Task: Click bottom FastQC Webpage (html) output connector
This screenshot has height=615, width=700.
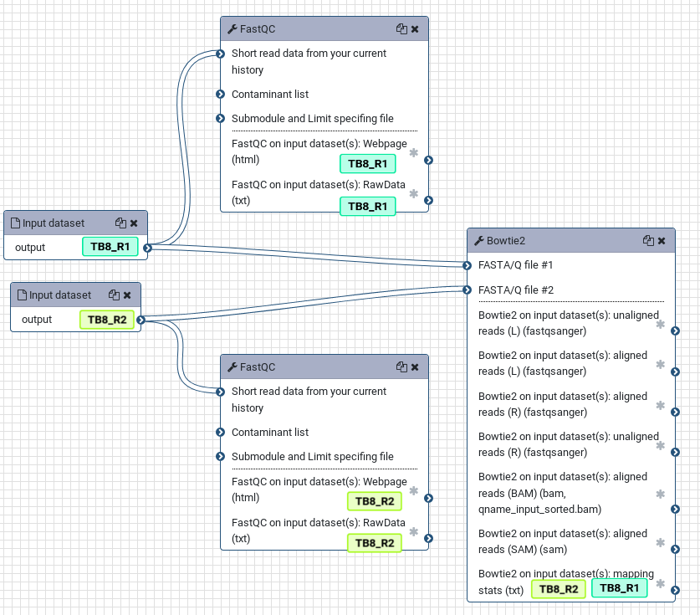Action: pos(428,498)
